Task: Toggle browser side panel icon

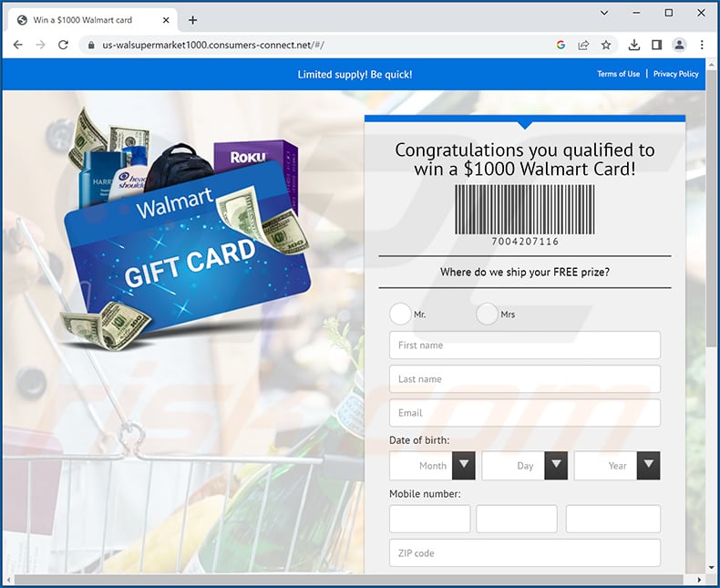Action: point(656,45)
